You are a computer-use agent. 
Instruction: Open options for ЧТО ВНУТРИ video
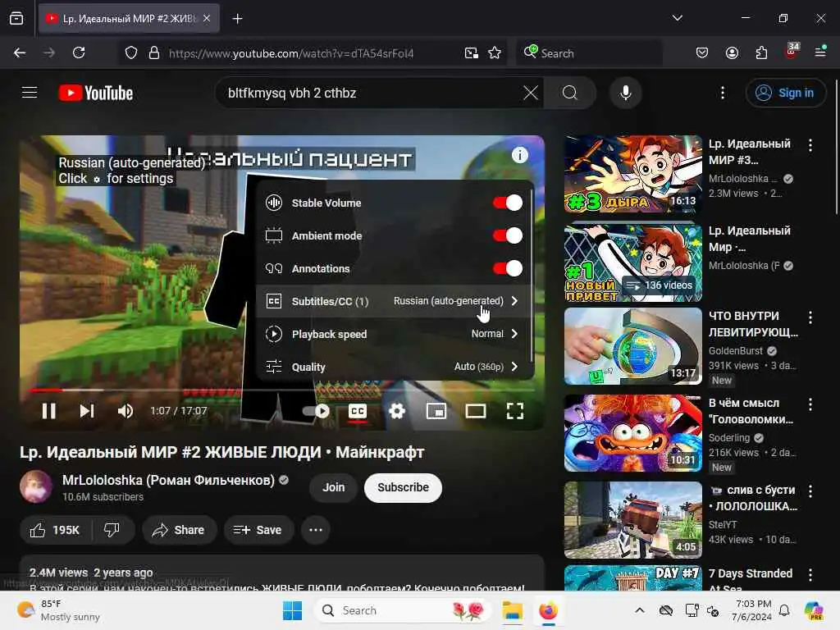coord(810,317)
